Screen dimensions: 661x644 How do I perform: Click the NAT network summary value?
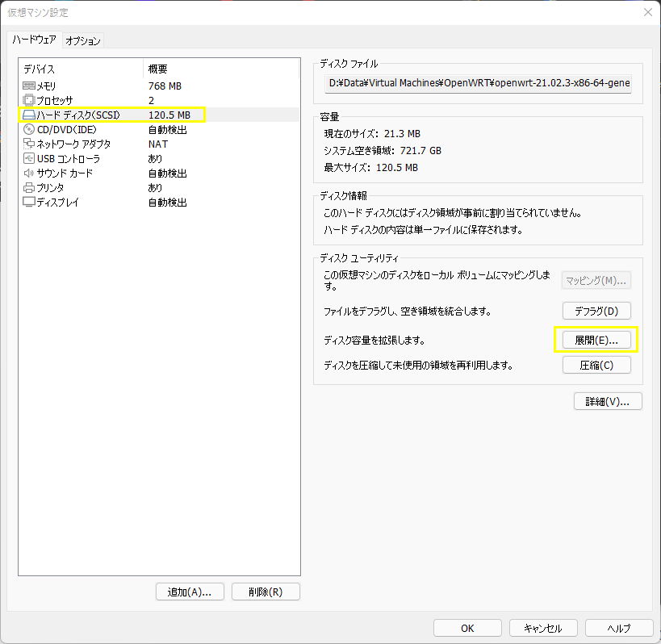click(x=158, y=144)
